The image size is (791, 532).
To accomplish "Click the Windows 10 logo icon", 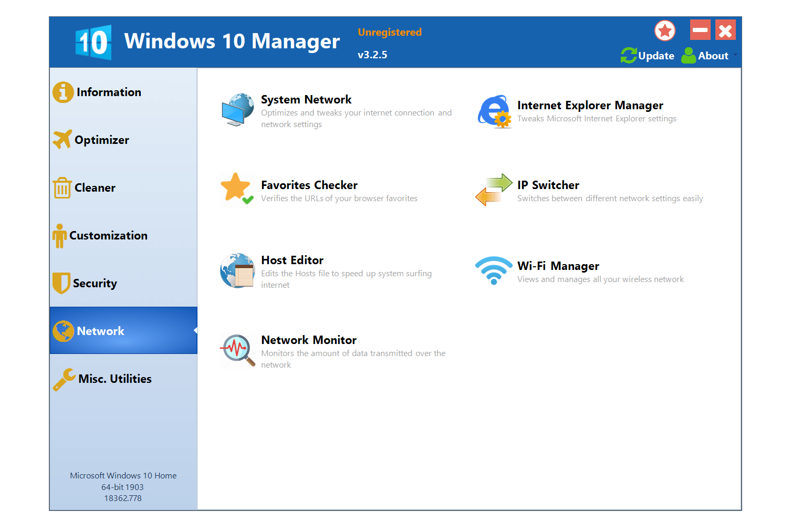I will 93,42.
